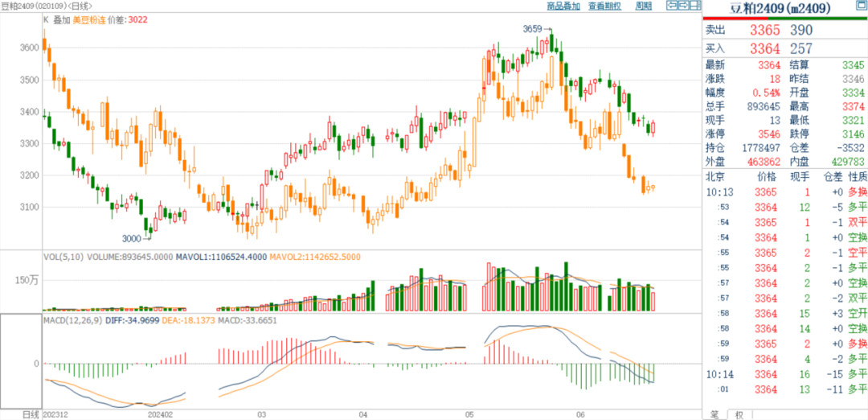Click the MACD(12,26,9) indicator label
The width and height of the screenshot is (868, 420).
click(x=72, y=320)
